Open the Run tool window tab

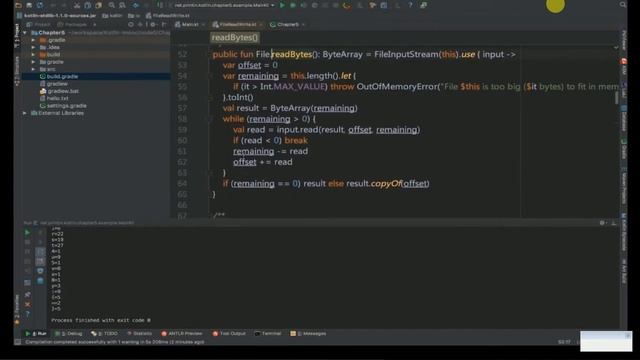point(36,333)
